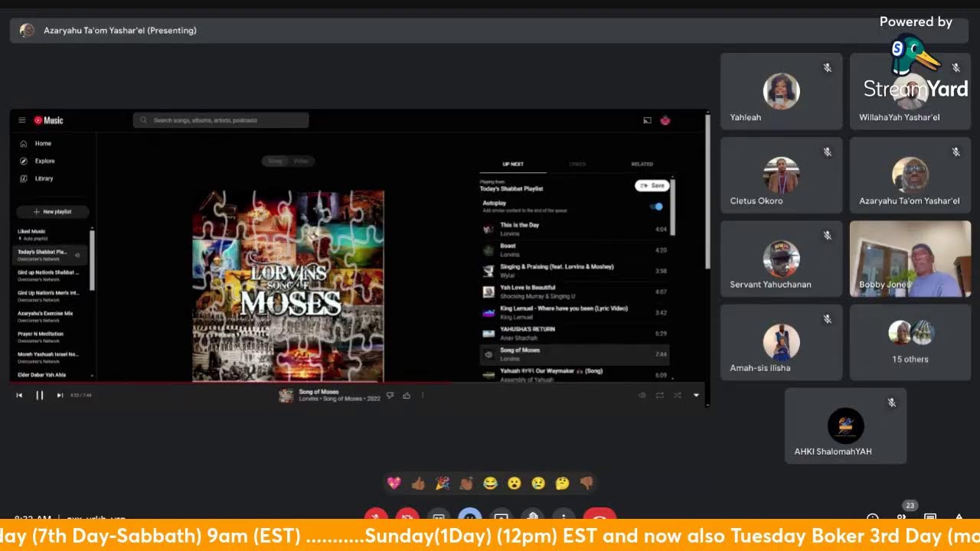Send the laughing face reaction
This screenshot has height=551, width=980.
pyautogui.click(x=490, y=483)
